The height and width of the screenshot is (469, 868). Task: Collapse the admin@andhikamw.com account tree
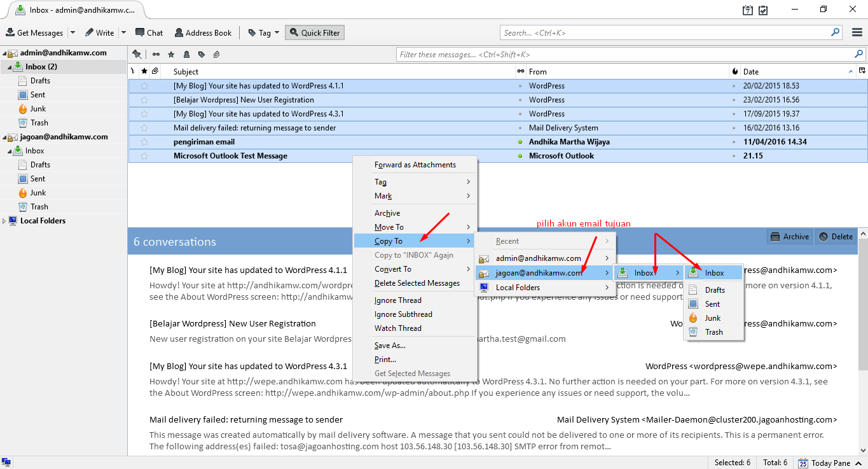point(4,53)
